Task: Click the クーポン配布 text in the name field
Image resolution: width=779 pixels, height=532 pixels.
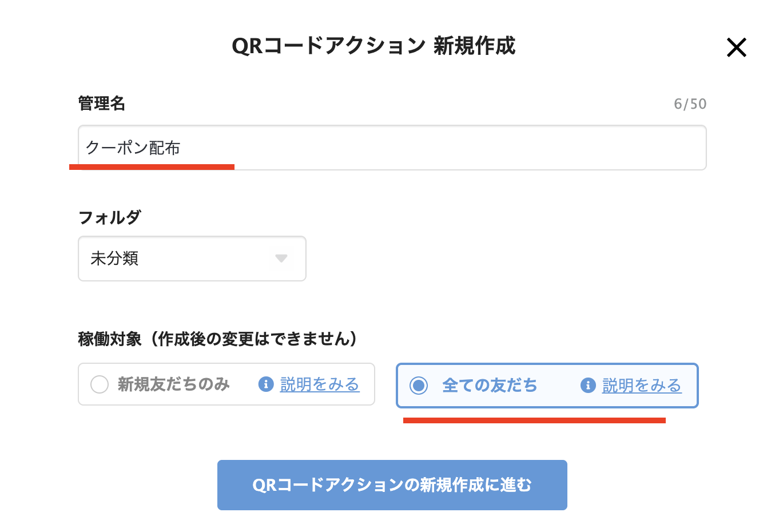Action: coord(133,148)
